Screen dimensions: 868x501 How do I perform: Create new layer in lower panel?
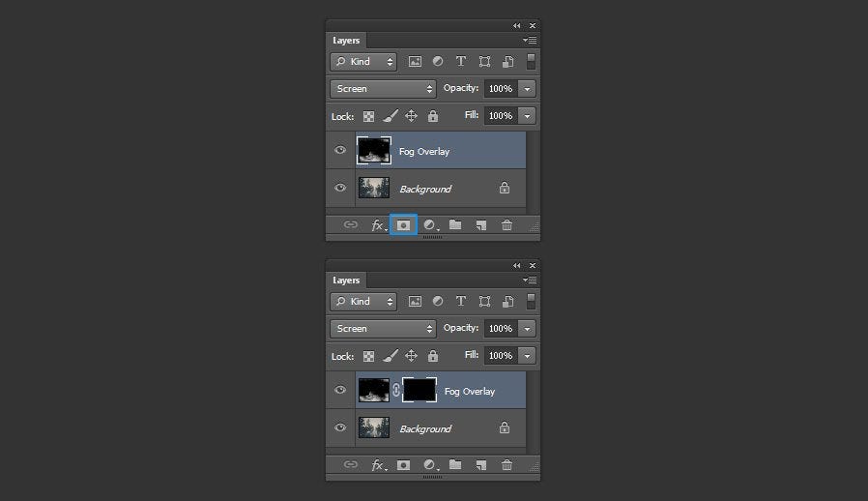point(481,465)
